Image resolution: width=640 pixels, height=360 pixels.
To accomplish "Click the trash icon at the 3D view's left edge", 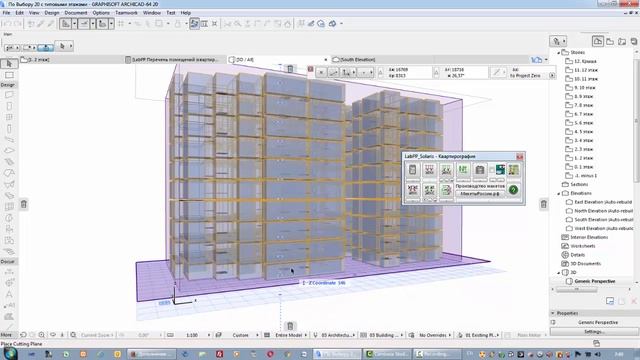I will [24, 204].
